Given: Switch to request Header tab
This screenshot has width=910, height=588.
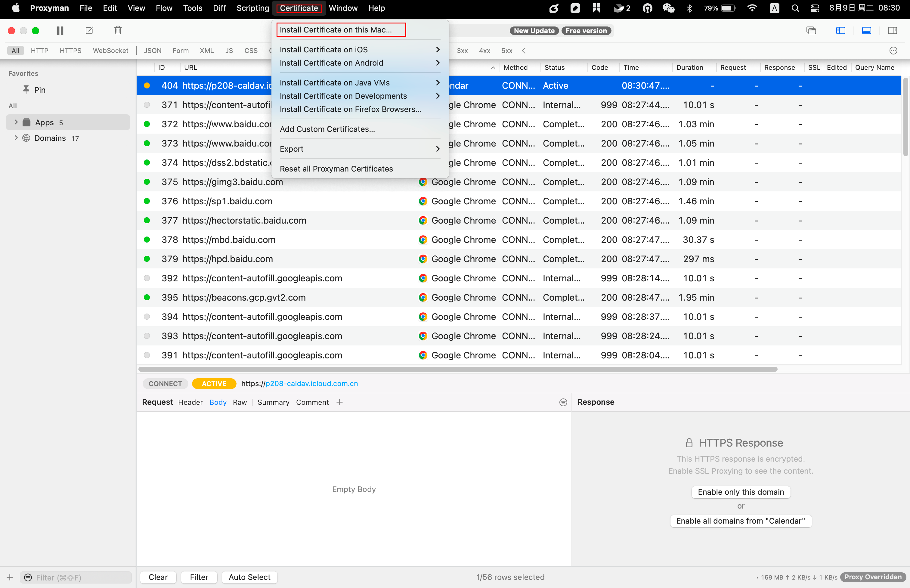Looking at the screenshot, I should [x=190, y=402].
